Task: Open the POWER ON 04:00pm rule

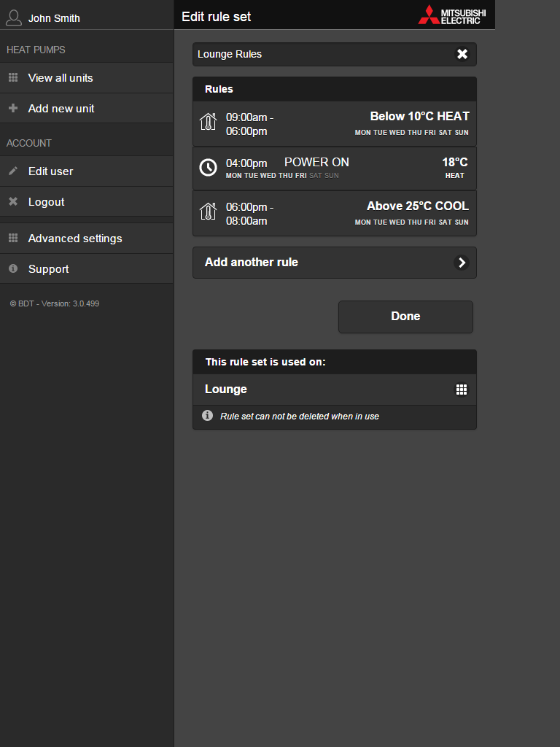Action: [334, 169]
